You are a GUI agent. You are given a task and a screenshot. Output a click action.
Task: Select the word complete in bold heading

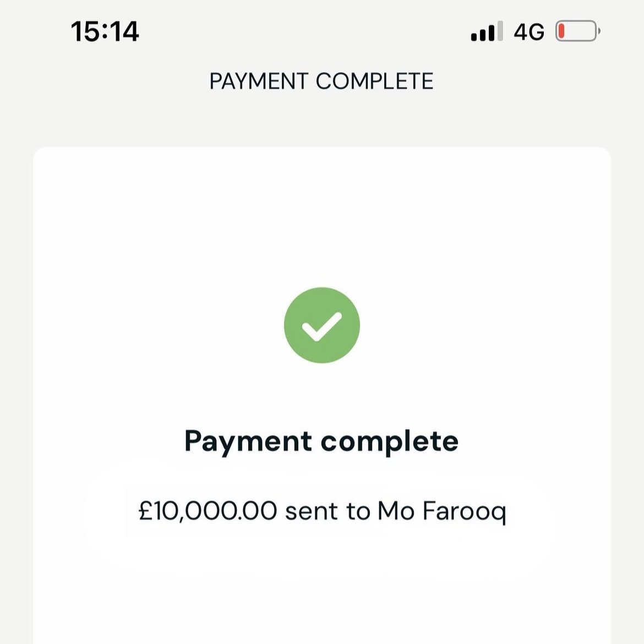coord(389,441)
